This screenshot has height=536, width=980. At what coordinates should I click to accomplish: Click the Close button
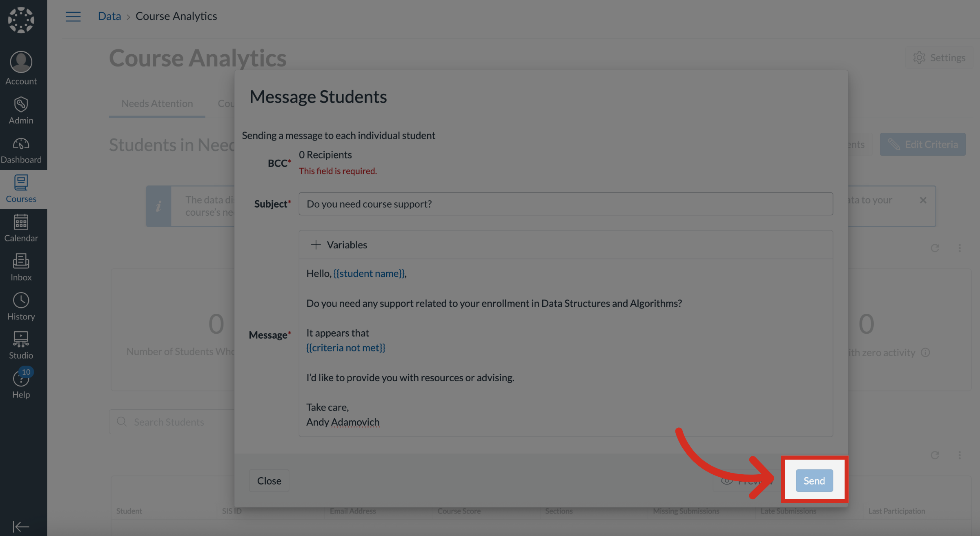(x=269, y=480)
